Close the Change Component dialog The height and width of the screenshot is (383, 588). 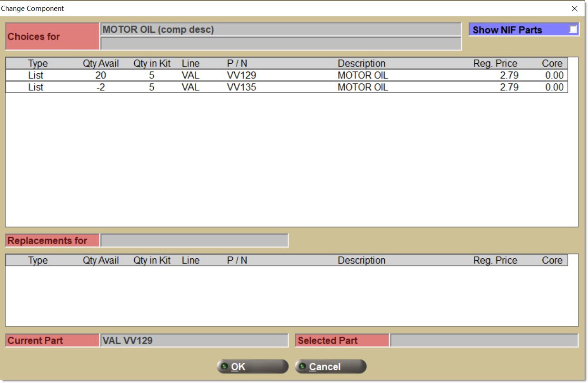coord(574,9)
